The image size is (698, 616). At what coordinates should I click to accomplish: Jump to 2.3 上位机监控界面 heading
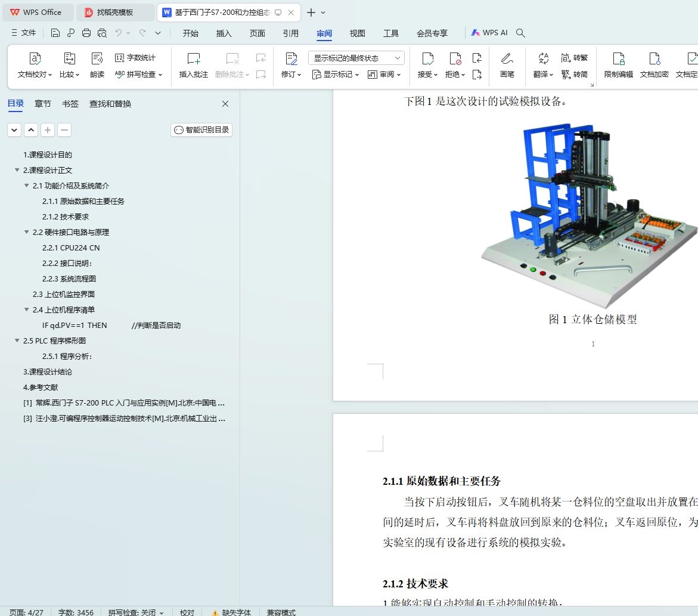[x=64, y=294]
